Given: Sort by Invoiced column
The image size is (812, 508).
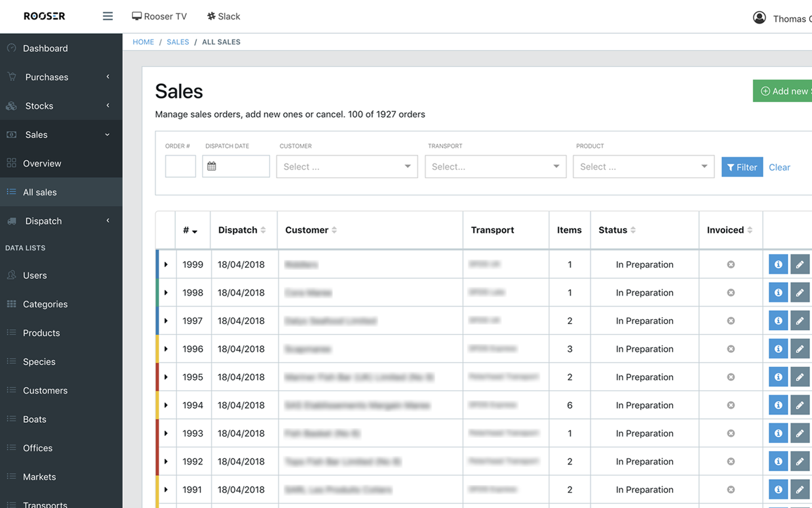Looking at the screenshot, I should (x=730, y=230).
